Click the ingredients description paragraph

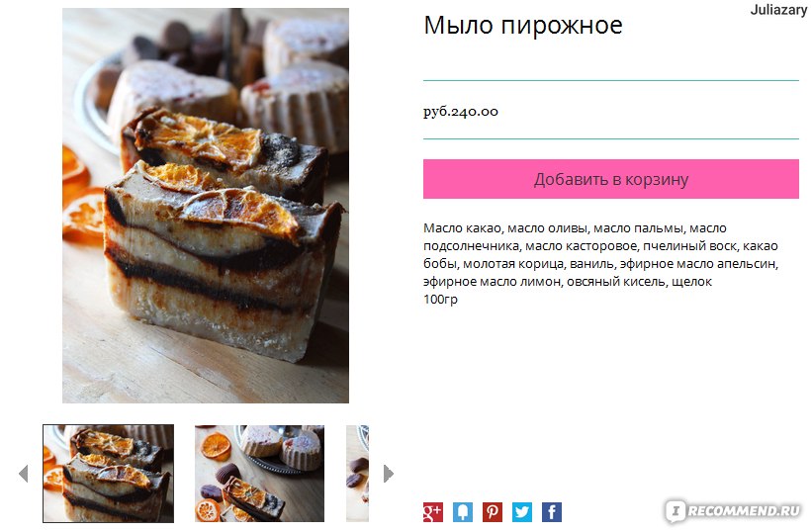pyautogui.click(x=600, y=254)
